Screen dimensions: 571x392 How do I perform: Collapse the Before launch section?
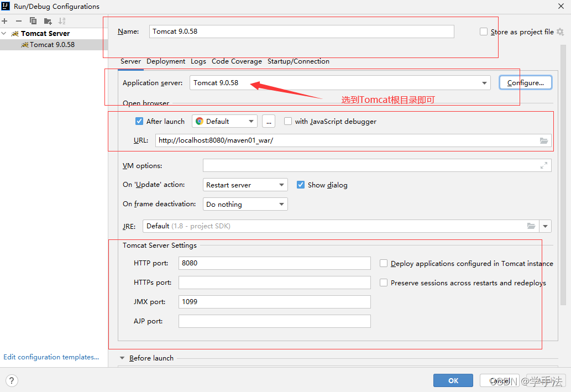tap(122, 358)
